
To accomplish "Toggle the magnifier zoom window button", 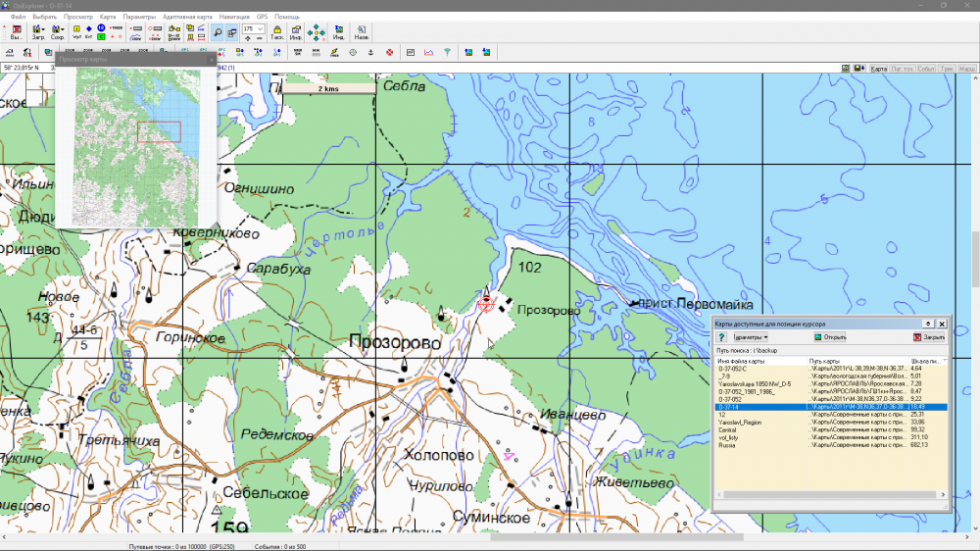I will point(217,32).
